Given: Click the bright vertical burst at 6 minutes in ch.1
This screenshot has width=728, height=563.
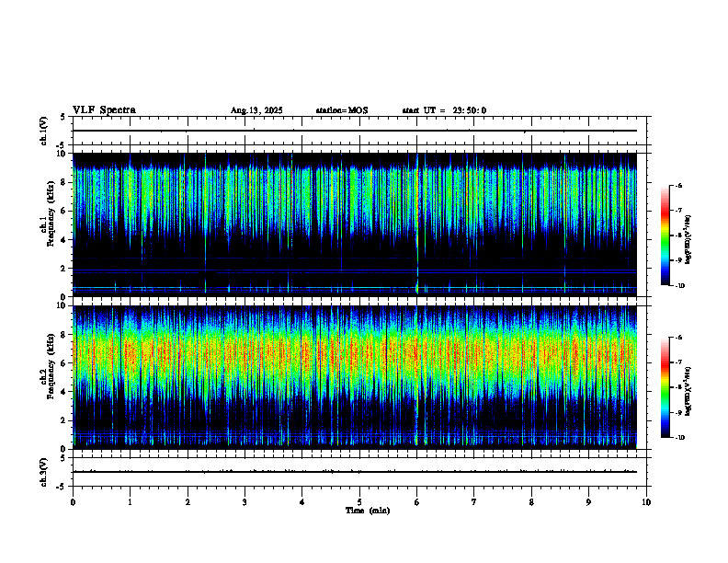Looking at the screenshot, I should pos(417,224).
